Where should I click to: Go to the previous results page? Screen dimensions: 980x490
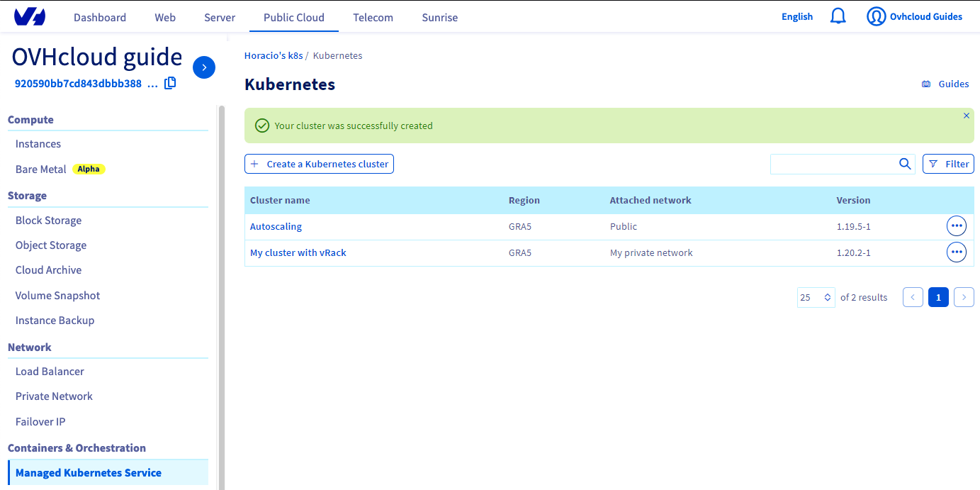tap(913, 297)
